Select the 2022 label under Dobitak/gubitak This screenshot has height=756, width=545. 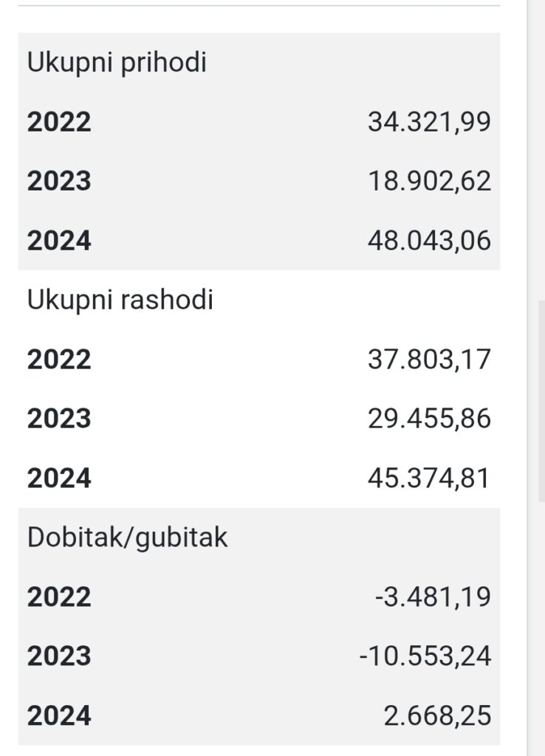click(x=59, y=597)
